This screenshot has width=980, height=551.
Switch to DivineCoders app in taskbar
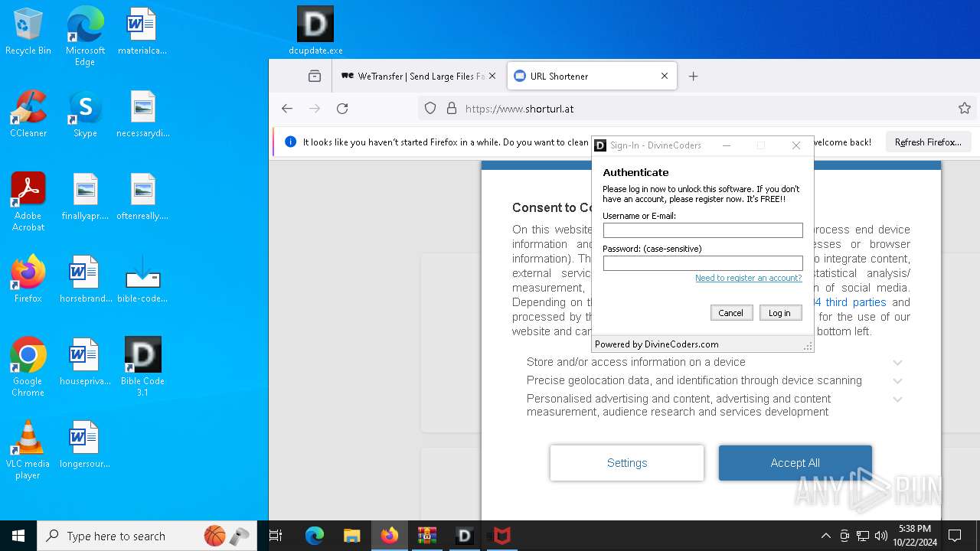click(464, 536)
